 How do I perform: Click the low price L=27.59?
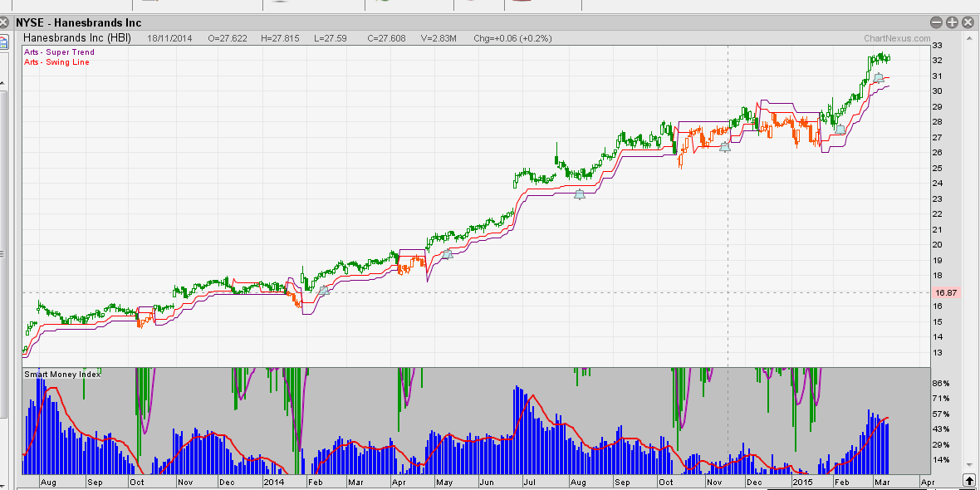(x=331, y=38)
